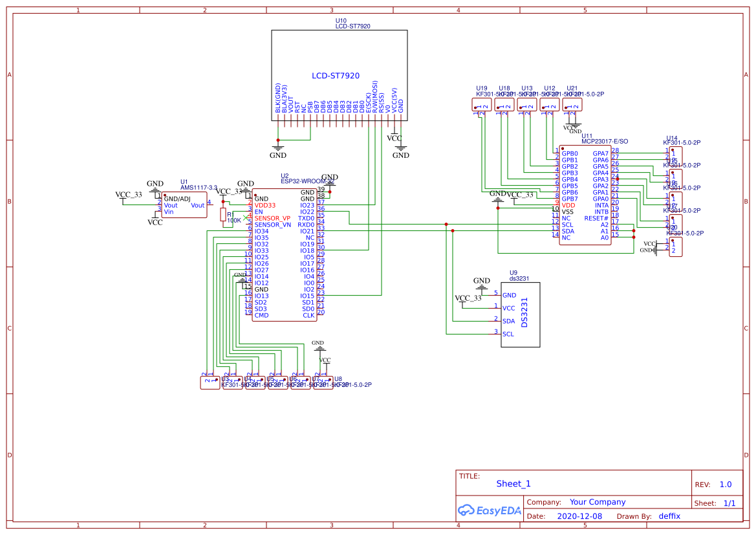Click the revision value 1.0

(x=724, y=483)
